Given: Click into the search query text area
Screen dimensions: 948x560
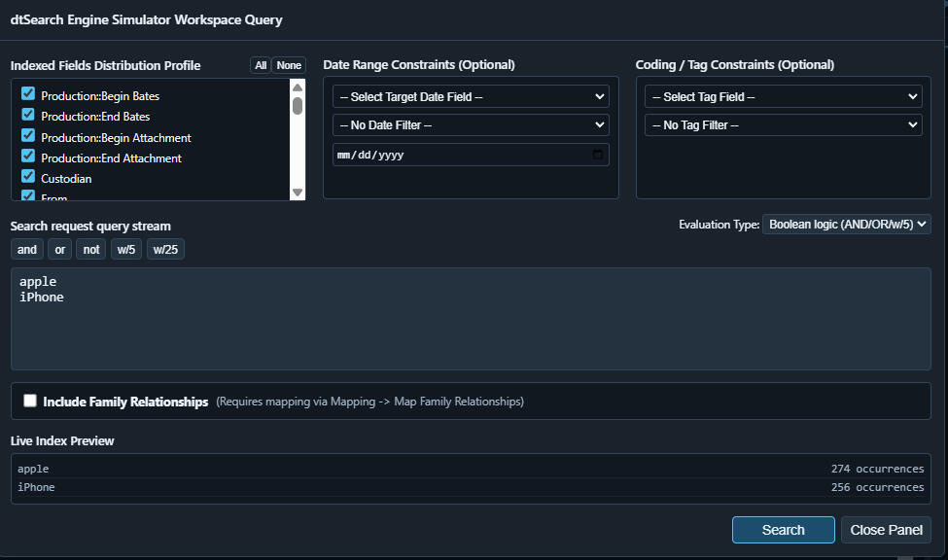Looking at the screenshot, I should 471,319.
